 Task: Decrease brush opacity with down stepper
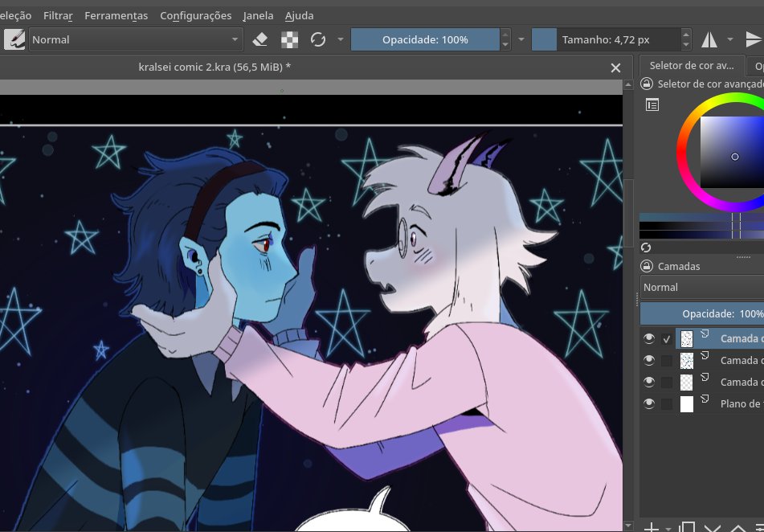505,45
